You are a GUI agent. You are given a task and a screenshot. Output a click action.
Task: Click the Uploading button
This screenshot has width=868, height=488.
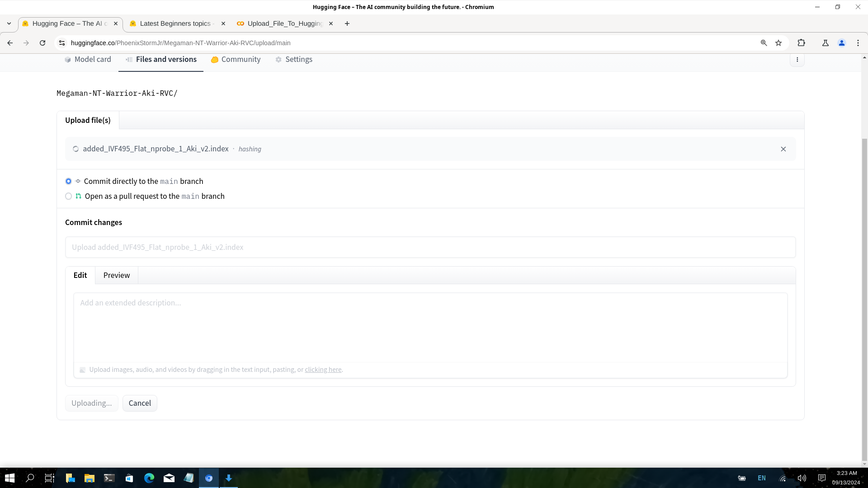point(91,403)
